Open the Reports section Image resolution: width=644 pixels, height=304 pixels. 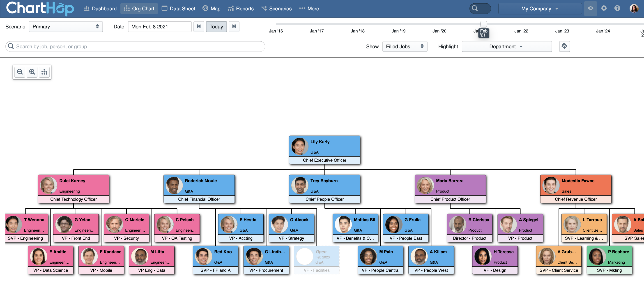point(244,8)
